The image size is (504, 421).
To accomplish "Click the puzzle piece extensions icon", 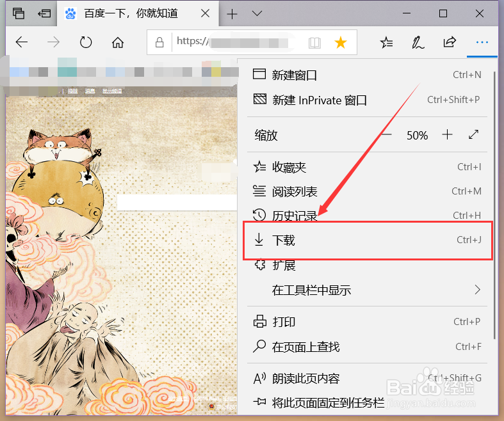I will (x=260, y=265).
